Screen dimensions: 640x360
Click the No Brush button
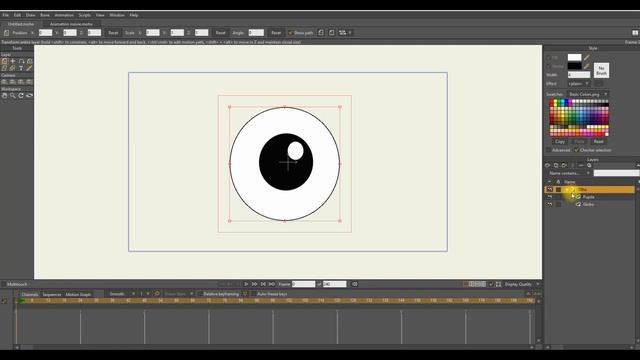point(601,71)
